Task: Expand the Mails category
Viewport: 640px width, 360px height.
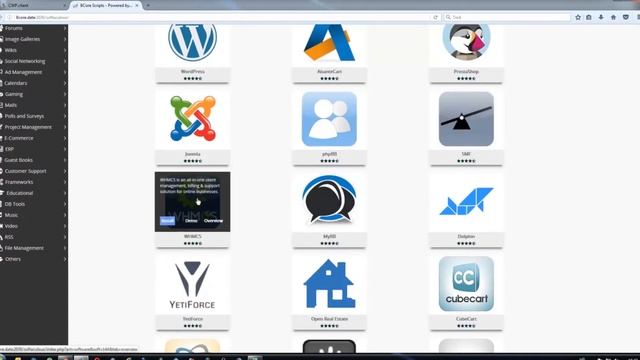Action: [34, 105]
